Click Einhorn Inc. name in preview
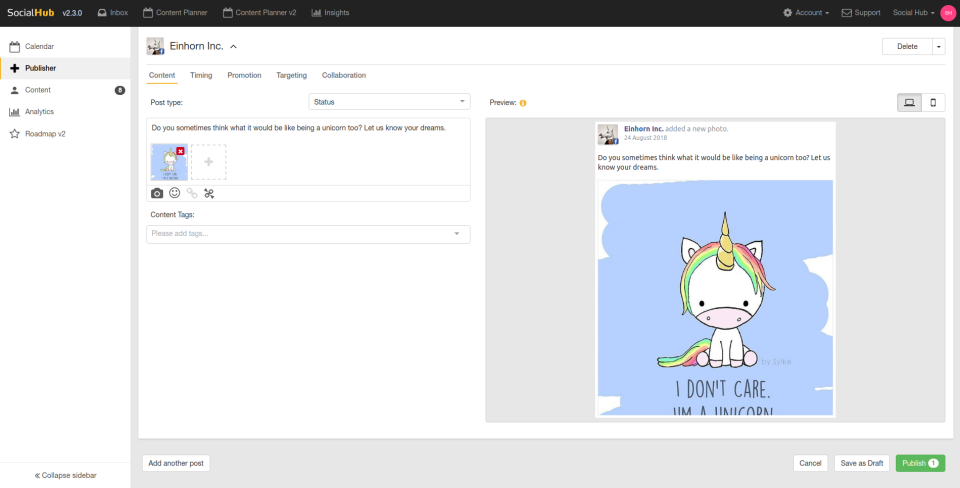 (x=643, y=129)
